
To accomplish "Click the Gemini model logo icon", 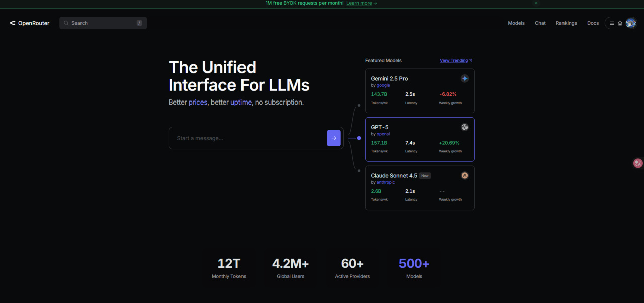I will pos(465,79).
